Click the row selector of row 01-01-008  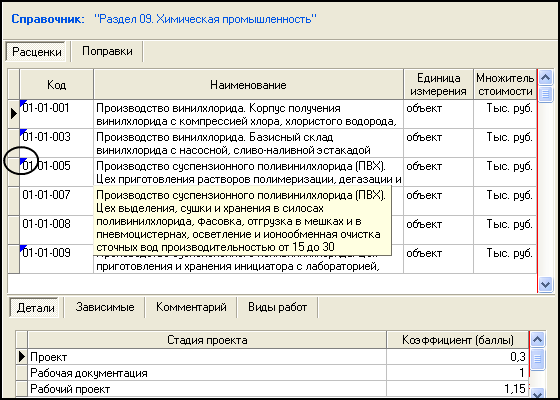(x=14, y=230)
